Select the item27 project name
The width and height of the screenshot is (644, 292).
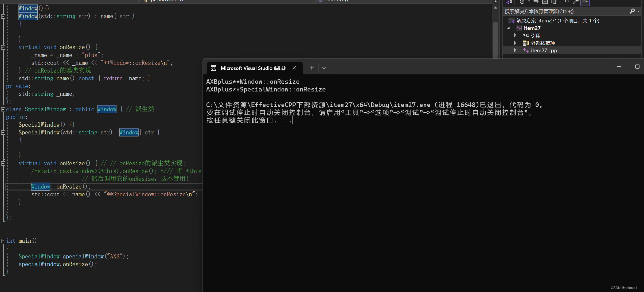click(x=532, y=28)
